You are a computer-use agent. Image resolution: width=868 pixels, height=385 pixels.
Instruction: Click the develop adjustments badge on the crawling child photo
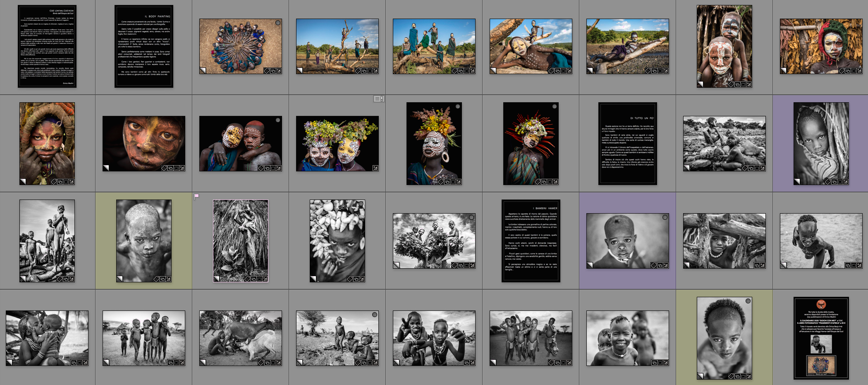(859, 265)
